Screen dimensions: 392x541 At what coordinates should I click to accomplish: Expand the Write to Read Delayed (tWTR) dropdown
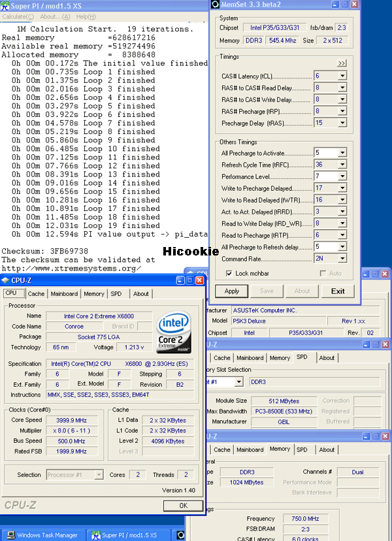click(342, 200)
